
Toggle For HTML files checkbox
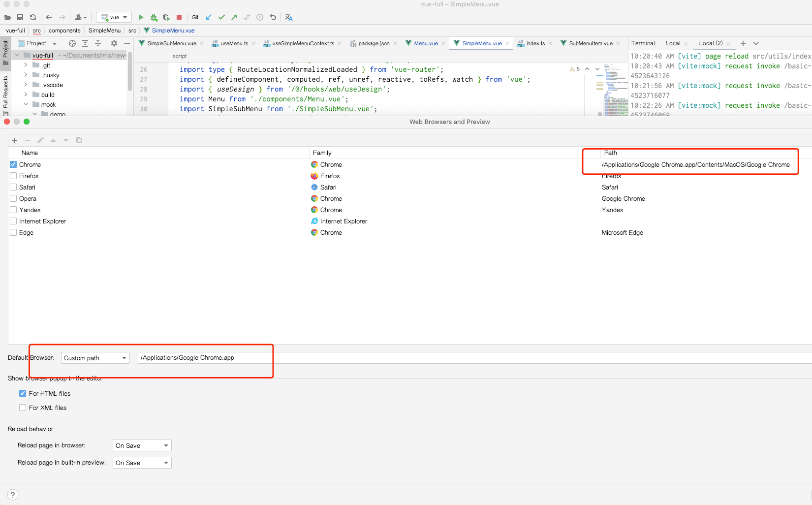point(23,393)
